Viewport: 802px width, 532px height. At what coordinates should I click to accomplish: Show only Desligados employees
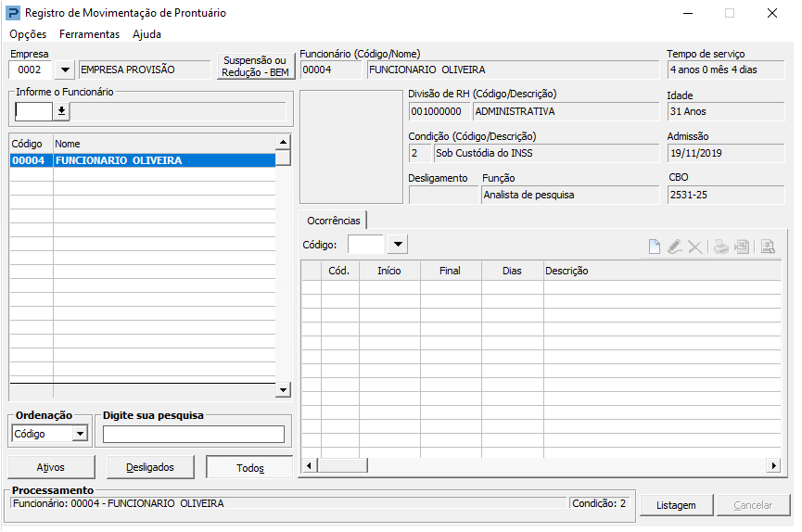[x=150, y=467]
